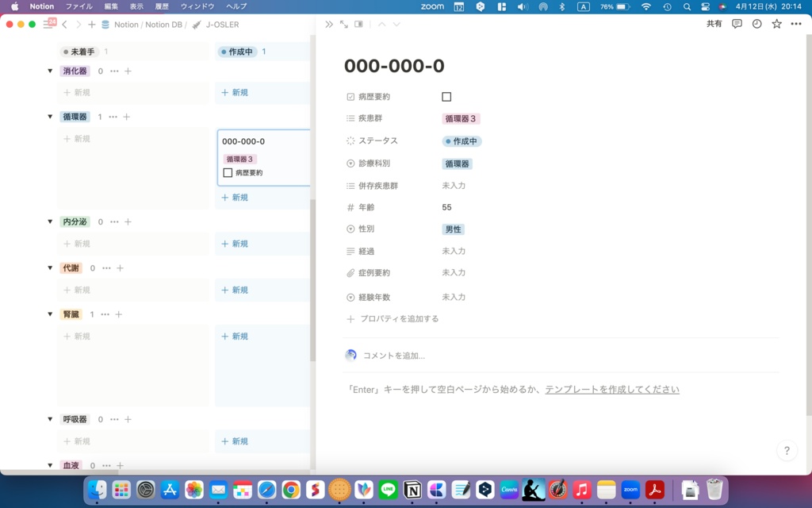
Task: Open page in full screen expand icon
Action: click(344, 25)
